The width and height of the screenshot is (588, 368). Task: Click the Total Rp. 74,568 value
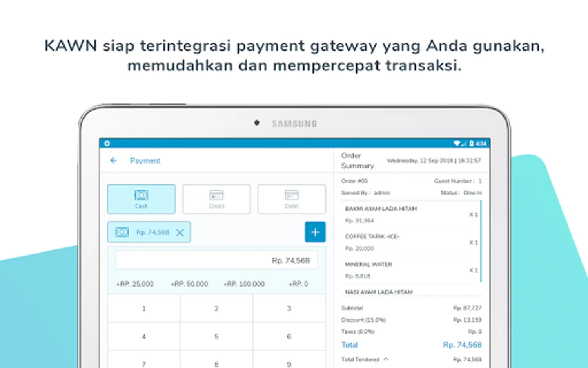[x=462, y=345]
